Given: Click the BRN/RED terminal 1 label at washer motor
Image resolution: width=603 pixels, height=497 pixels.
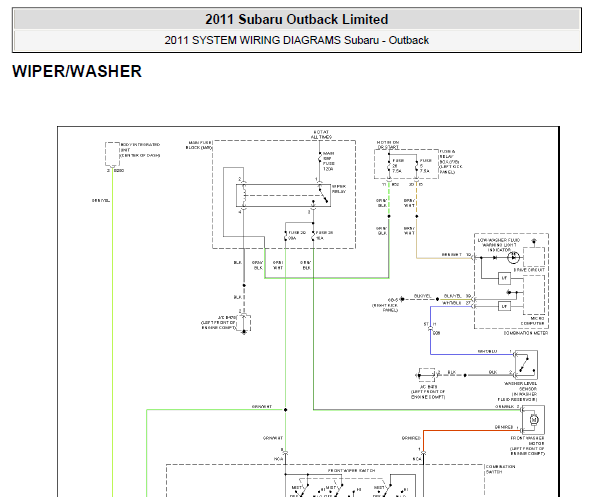Looking at the screenshot, I should pos(506,427).
